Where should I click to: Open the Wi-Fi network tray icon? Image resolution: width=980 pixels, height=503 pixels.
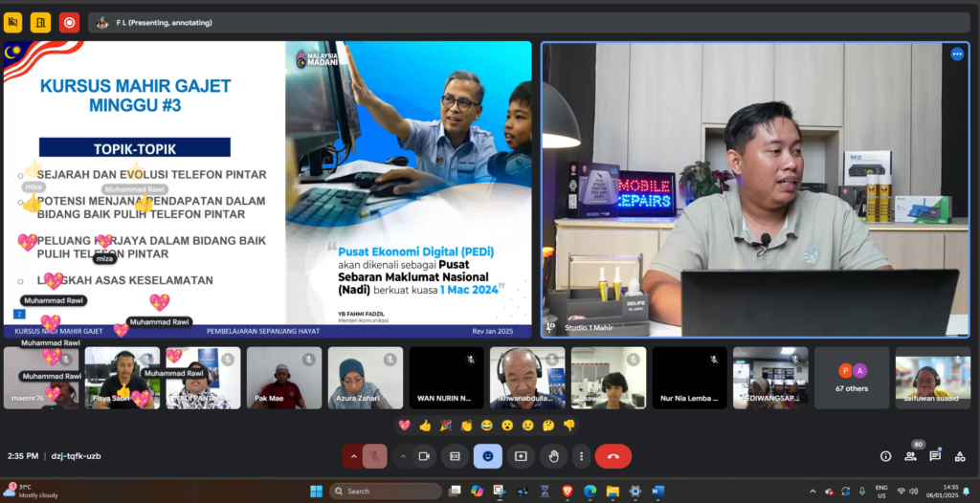(902, 492)
